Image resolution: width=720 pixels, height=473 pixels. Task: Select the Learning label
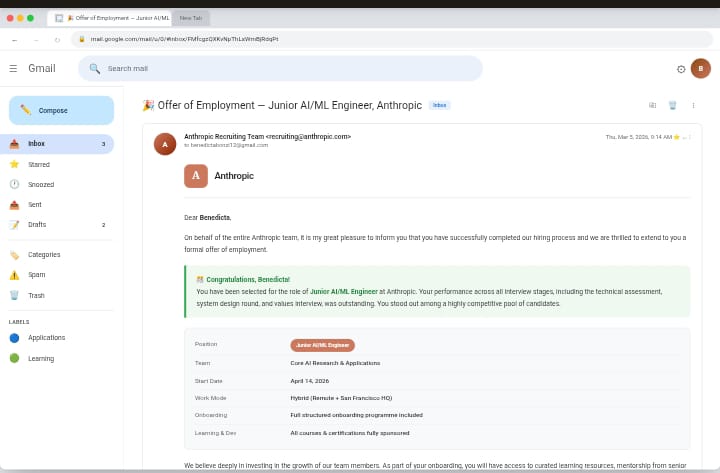pos(41,358)
